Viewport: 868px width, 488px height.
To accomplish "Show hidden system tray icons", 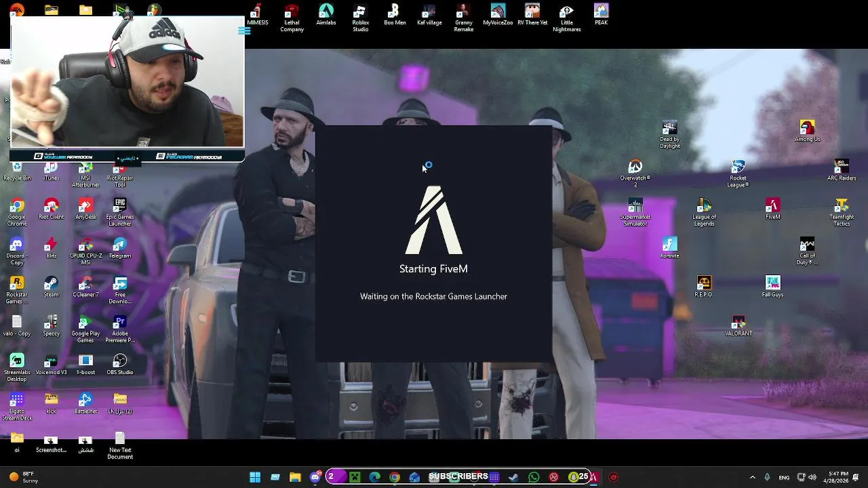I will click(752, 477).
